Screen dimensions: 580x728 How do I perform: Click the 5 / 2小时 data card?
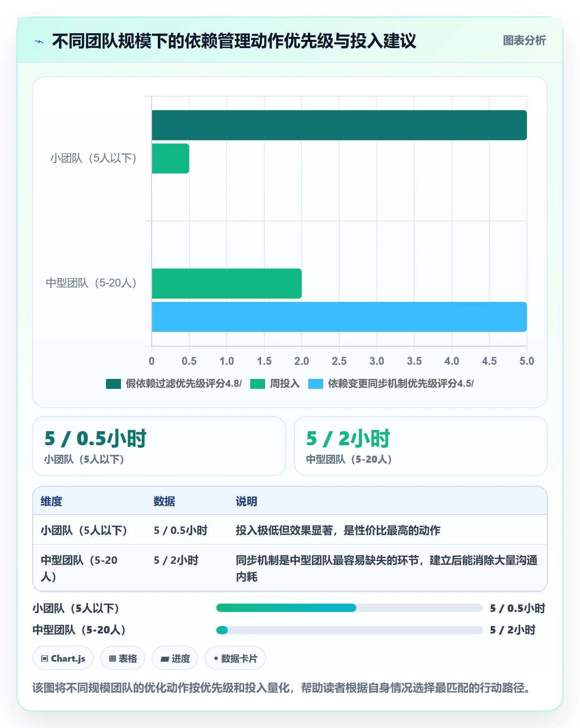click(x=420, y=446)
